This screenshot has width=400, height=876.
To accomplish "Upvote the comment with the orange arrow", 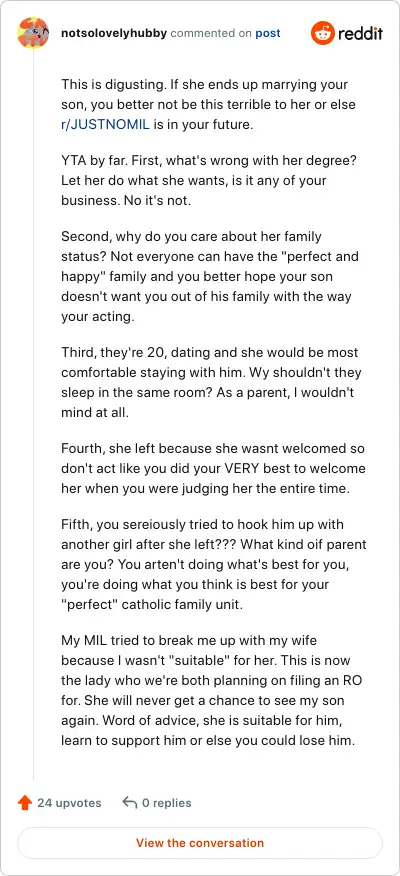I will point(25,803).
